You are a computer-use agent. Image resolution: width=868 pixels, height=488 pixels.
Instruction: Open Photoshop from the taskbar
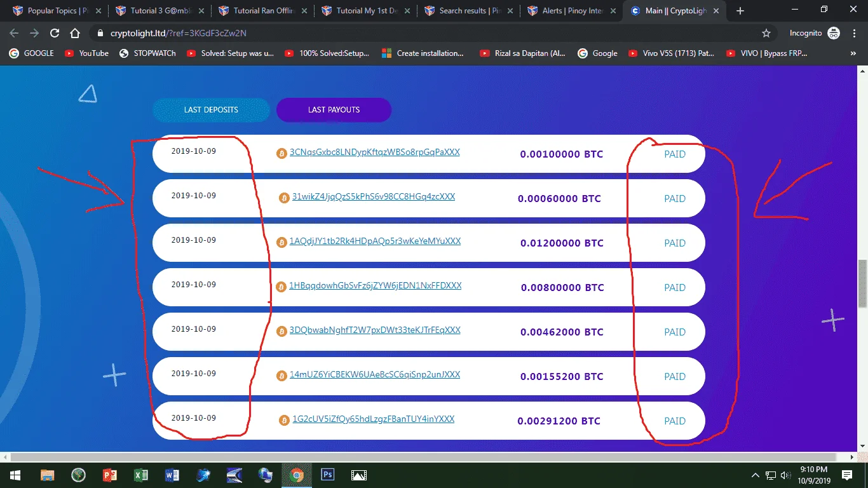click(328, 475)
